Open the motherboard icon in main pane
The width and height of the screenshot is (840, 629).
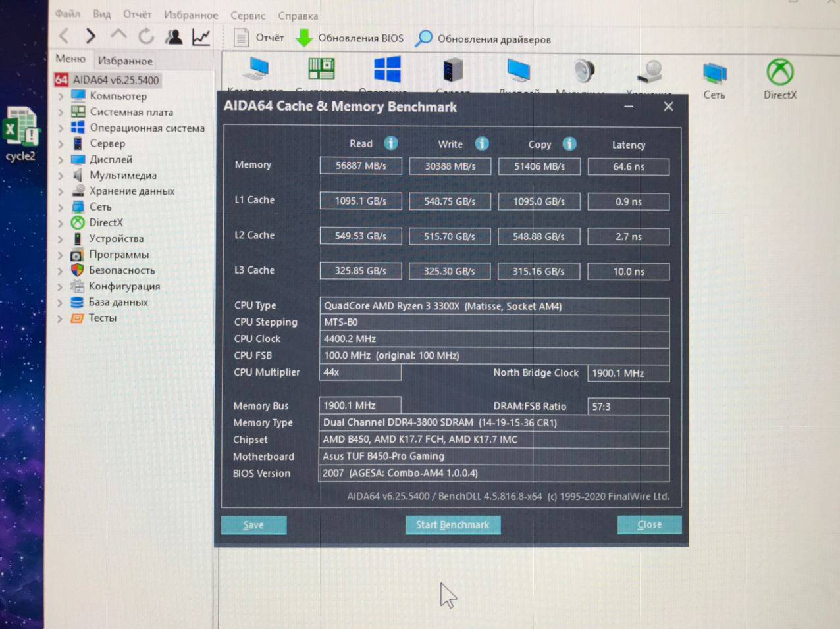(x=321, y=68)
